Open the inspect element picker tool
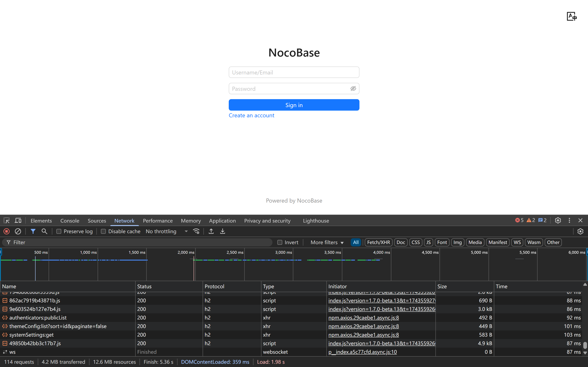588x367 pixels. coord(7,220)
